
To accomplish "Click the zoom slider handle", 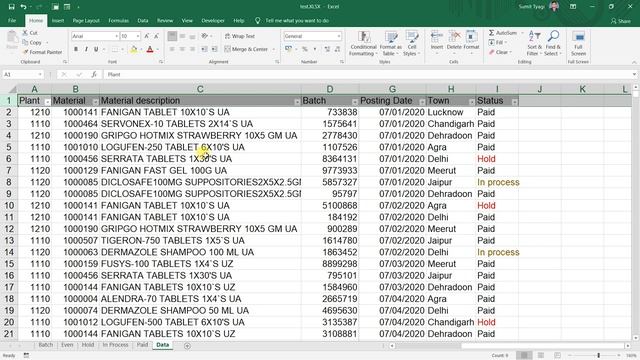I will (x=598, y=356).
